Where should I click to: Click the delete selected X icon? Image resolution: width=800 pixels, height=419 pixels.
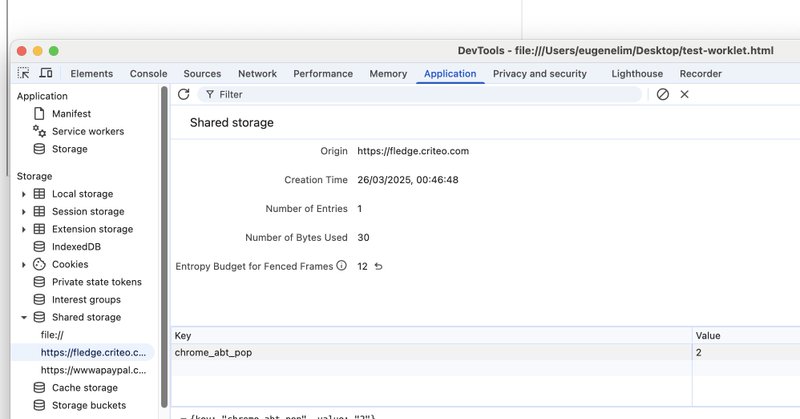click(x=684, y=94)
